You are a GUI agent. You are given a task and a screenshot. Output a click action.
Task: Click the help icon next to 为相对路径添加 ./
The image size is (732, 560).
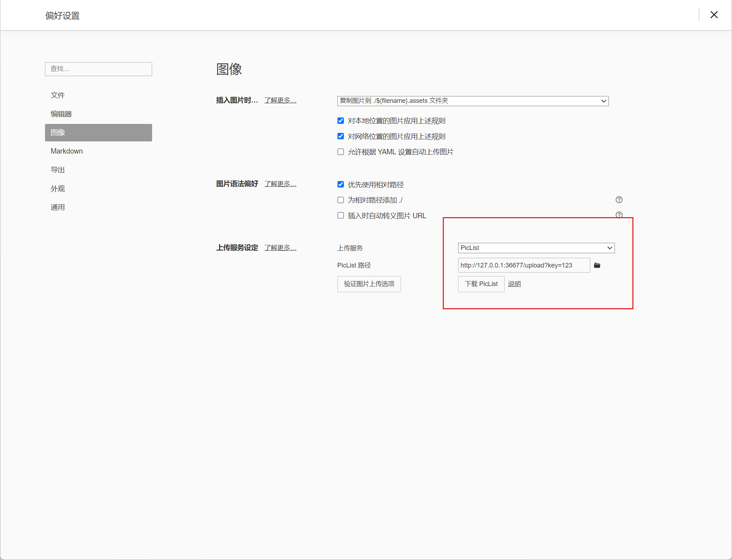619,200
